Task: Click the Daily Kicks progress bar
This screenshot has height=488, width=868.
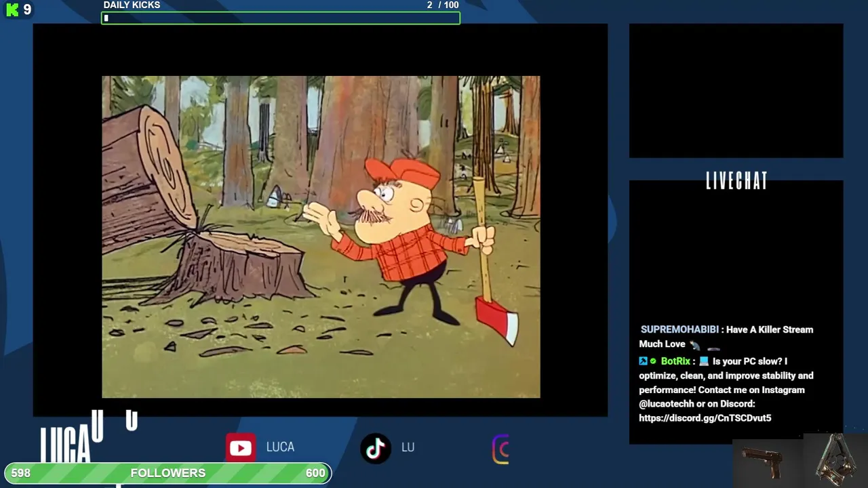Action: 281,18
